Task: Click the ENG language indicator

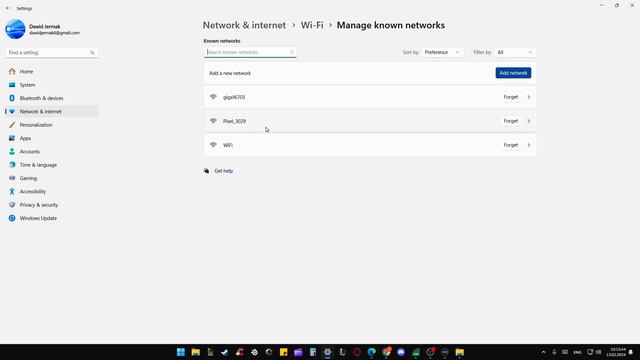Action: tap(578, 352)
